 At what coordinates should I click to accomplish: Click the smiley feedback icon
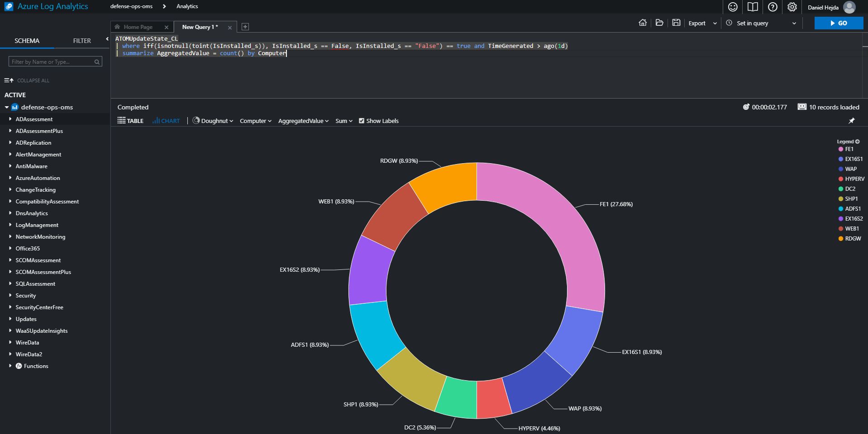coord(733,7)
